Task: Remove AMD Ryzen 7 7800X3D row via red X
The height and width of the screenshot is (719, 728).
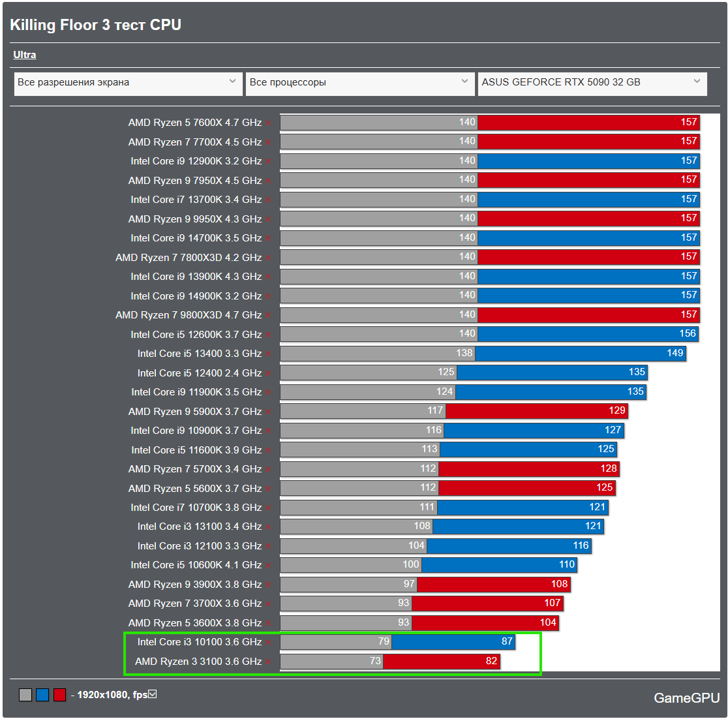Action: 268,258
